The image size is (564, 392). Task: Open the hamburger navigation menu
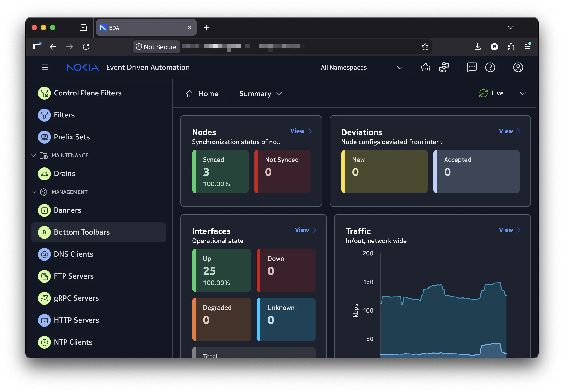tap(45, 67)
